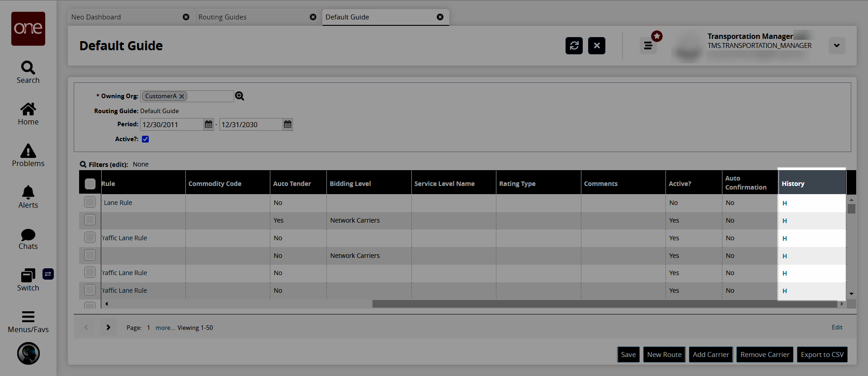868x376 pixels.
Task: Open the Period end date calendar picker
Action: coord(288,124)
